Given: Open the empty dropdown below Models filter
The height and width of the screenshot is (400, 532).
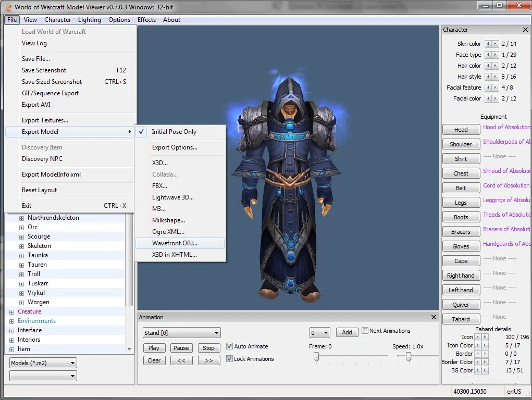Looking at the screenshot, I should click(43, 376).
